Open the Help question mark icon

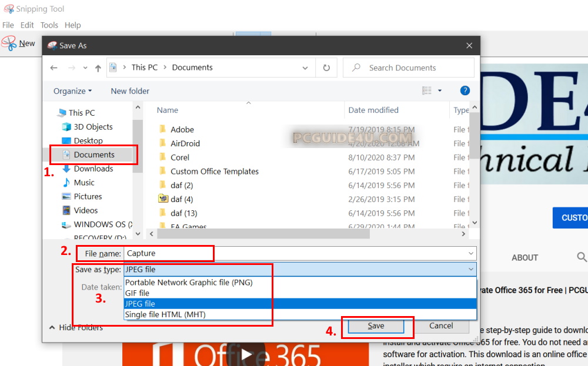pyautogui.click(x=465, y=90)
